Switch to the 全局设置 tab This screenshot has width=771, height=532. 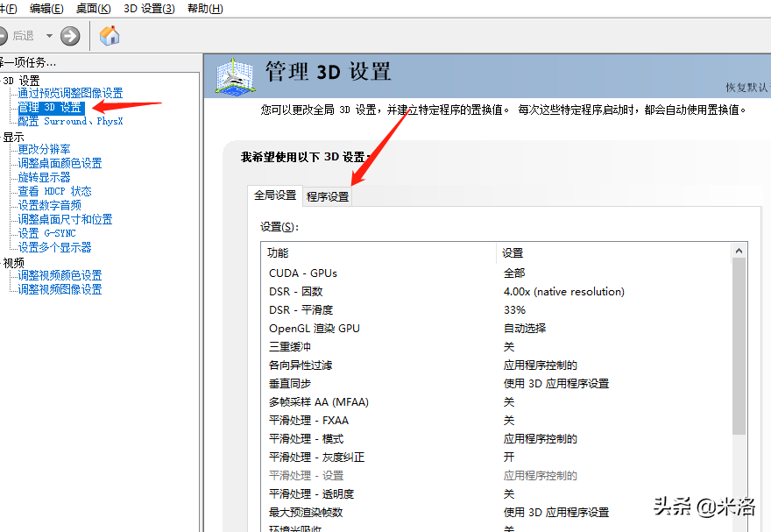[x=275, y=195]
